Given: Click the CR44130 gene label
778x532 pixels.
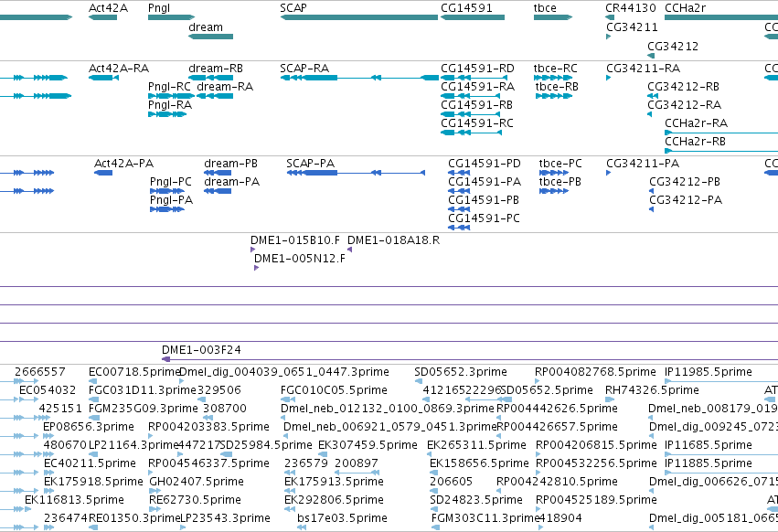Looking at the screenshot, I should point(630,8).
